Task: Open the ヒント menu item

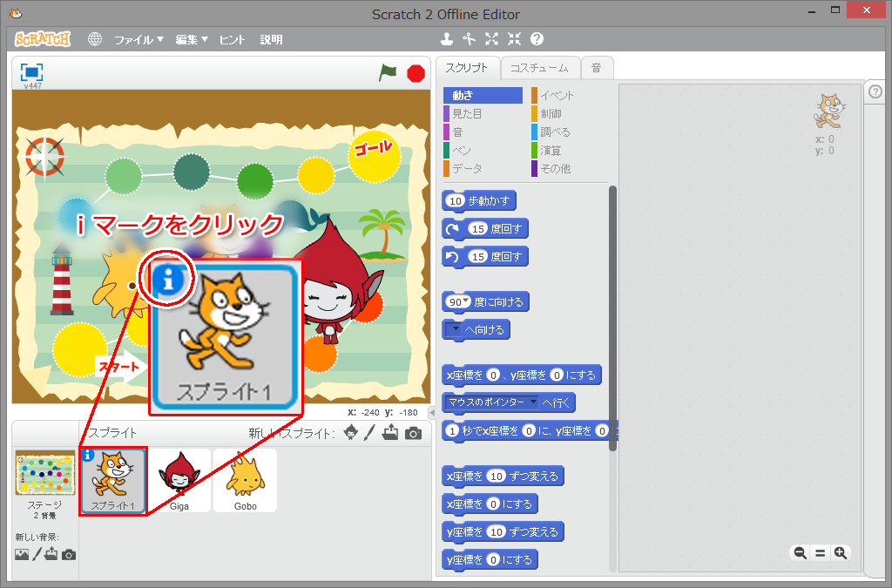Action: coord(232,39)
